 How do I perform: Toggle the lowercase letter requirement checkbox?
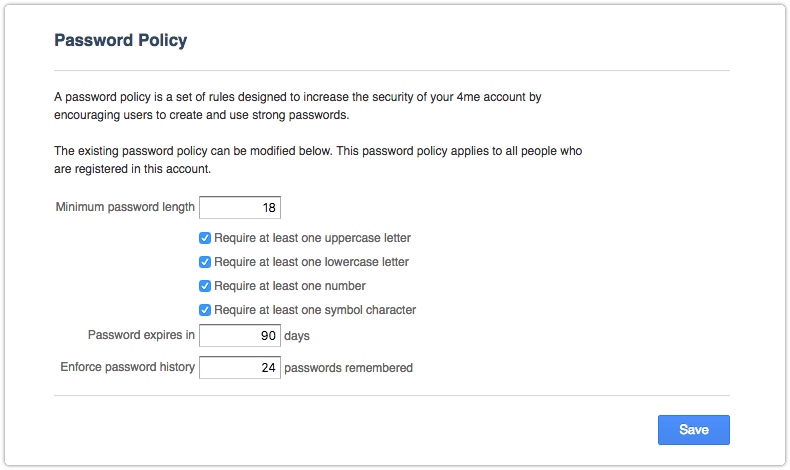click(x=205, y=262)
